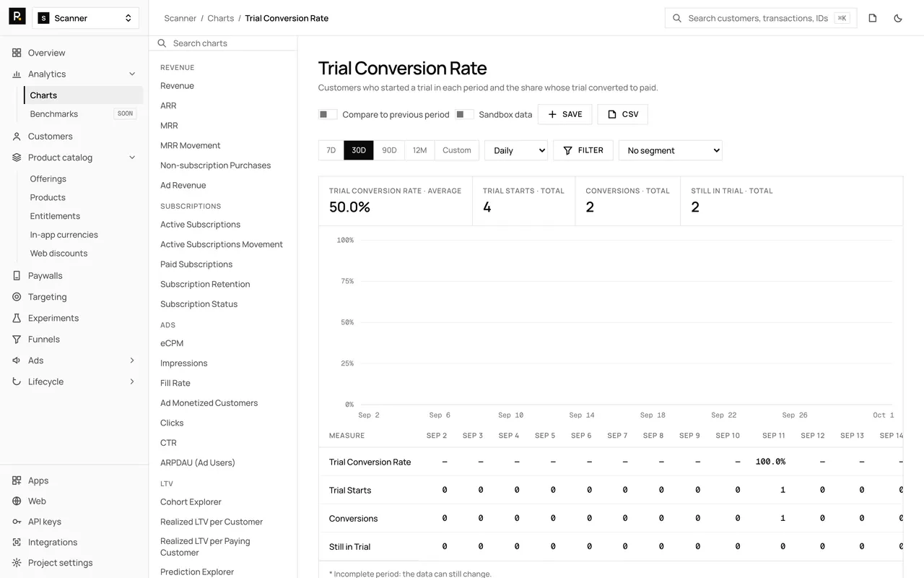Select the 12M time range tab

tap(419, 150)
